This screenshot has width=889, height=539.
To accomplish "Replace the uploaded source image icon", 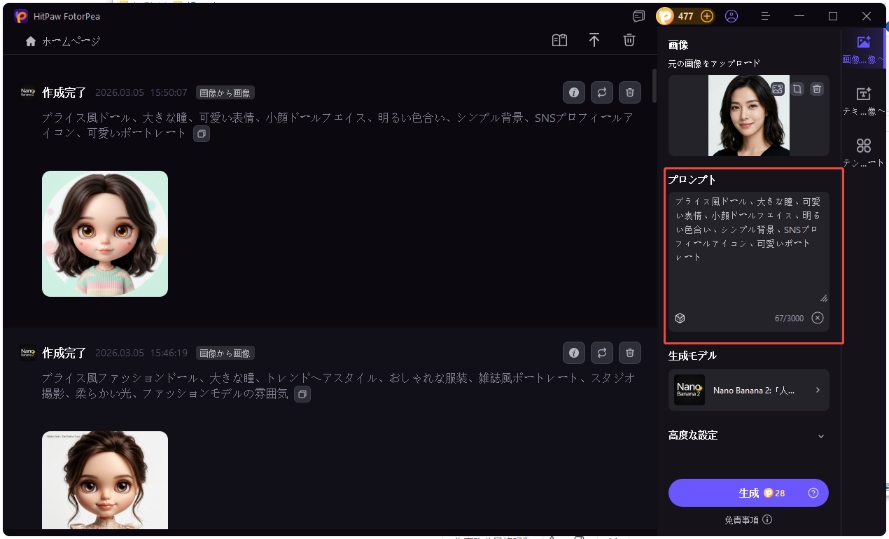I will tap(777, 89).
